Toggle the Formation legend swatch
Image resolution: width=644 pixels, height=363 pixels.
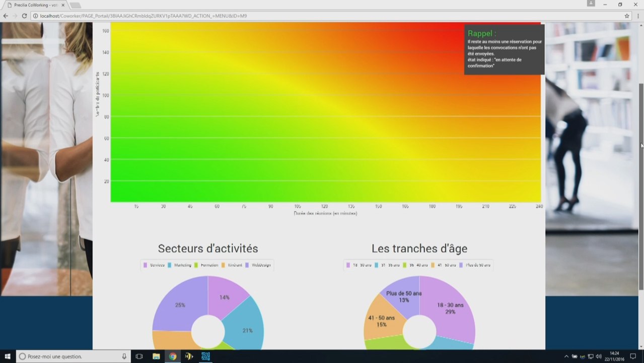pos(196,265)
